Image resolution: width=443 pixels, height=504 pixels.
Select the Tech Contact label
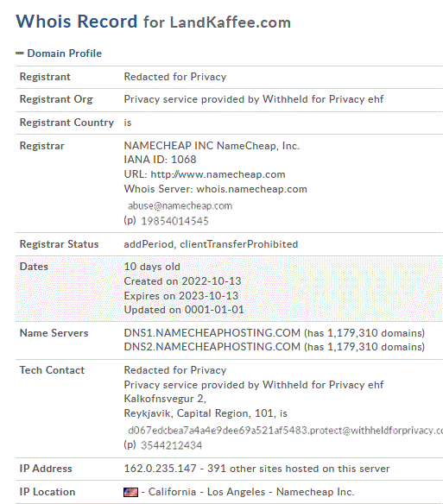click(x=52, y=370)
